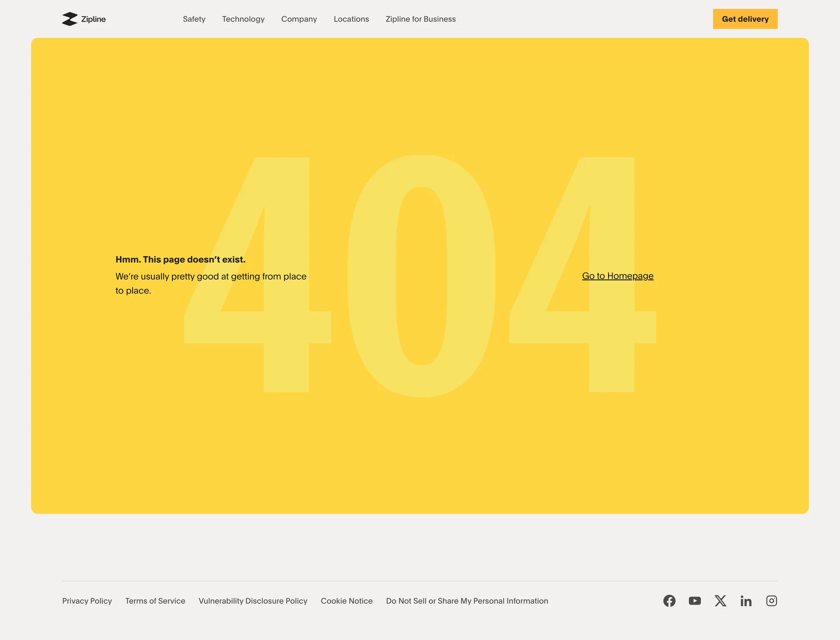Open the Company navigation item
840x640 pixels.
point(299,19)
